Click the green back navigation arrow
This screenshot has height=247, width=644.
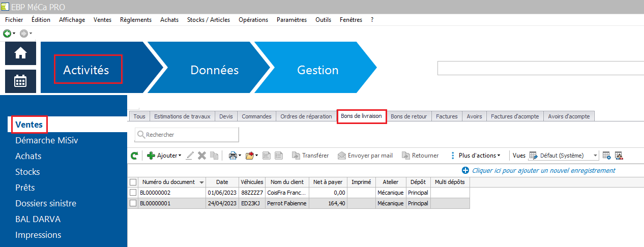[7, 34]
